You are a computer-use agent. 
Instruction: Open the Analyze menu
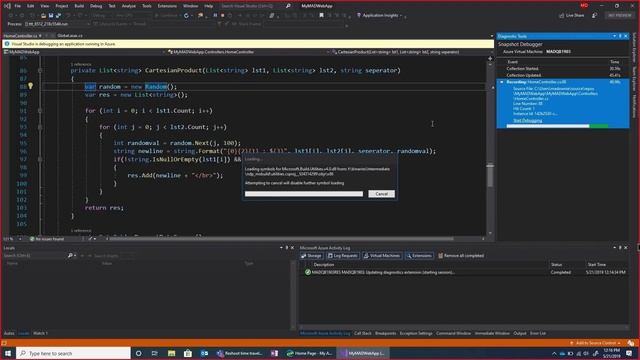[129, 6]
